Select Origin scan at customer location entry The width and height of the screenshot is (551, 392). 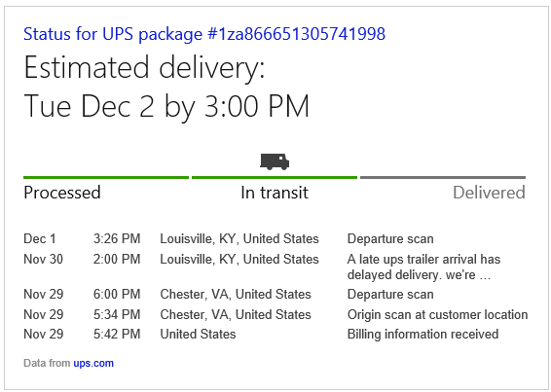point(437,314)
